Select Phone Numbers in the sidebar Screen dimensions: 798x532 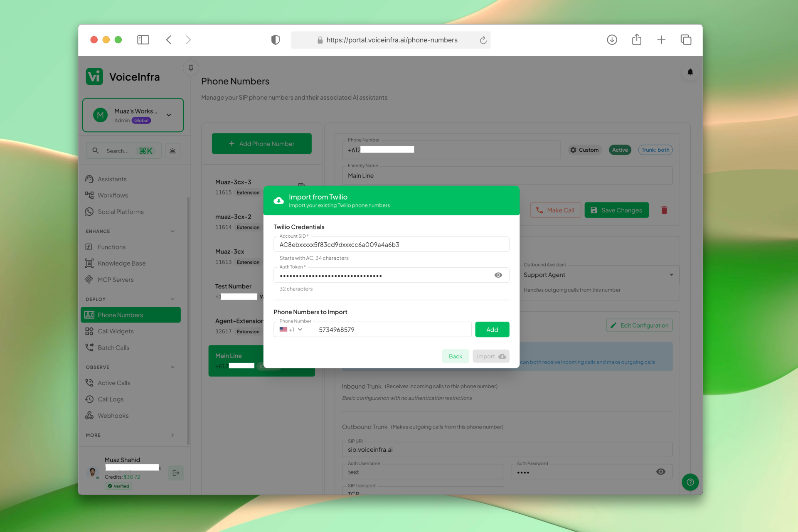(131, 315)
